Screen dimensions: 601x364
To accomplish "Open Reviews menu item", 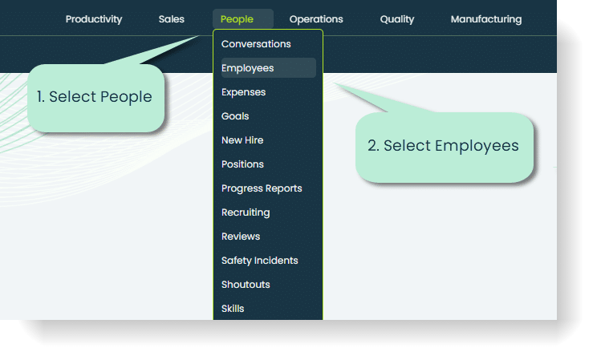I will coord(241,237).
